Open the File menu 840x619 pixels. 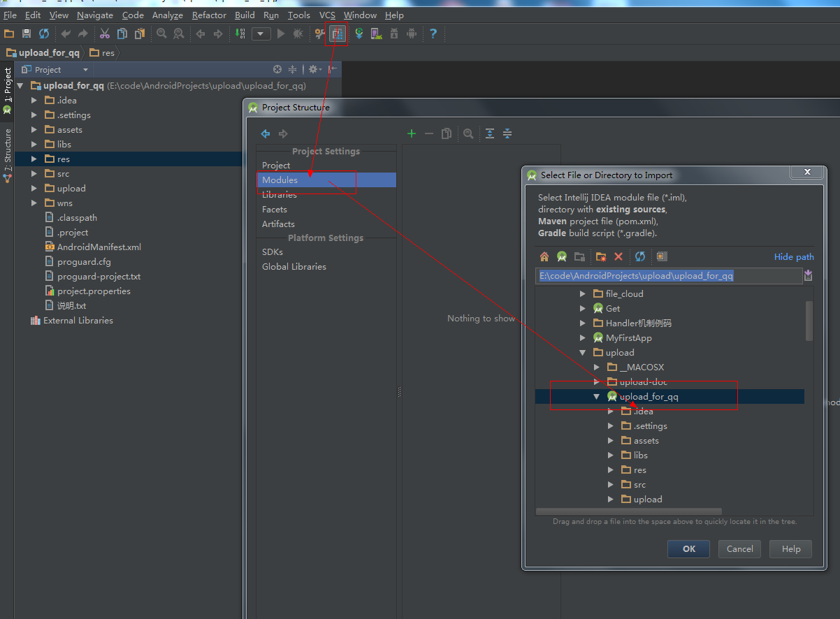(10, 15)
